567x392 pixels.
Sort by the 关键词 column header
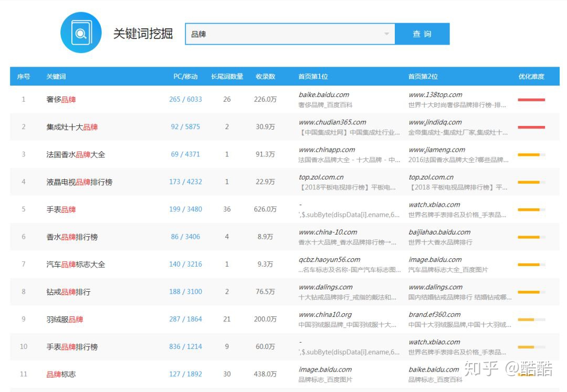click(x=56, y=77)
